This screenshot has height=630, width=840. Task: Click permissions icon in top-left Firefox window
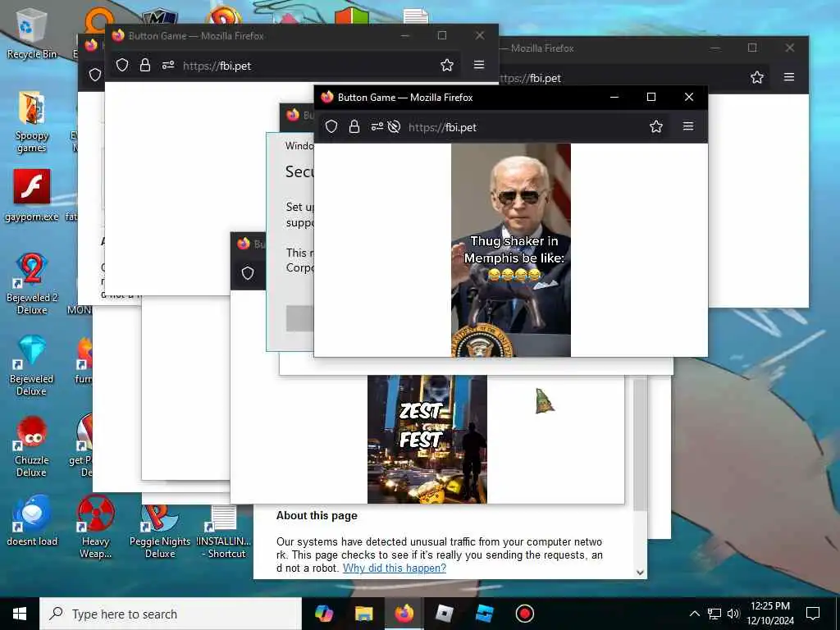coord(168,65)
